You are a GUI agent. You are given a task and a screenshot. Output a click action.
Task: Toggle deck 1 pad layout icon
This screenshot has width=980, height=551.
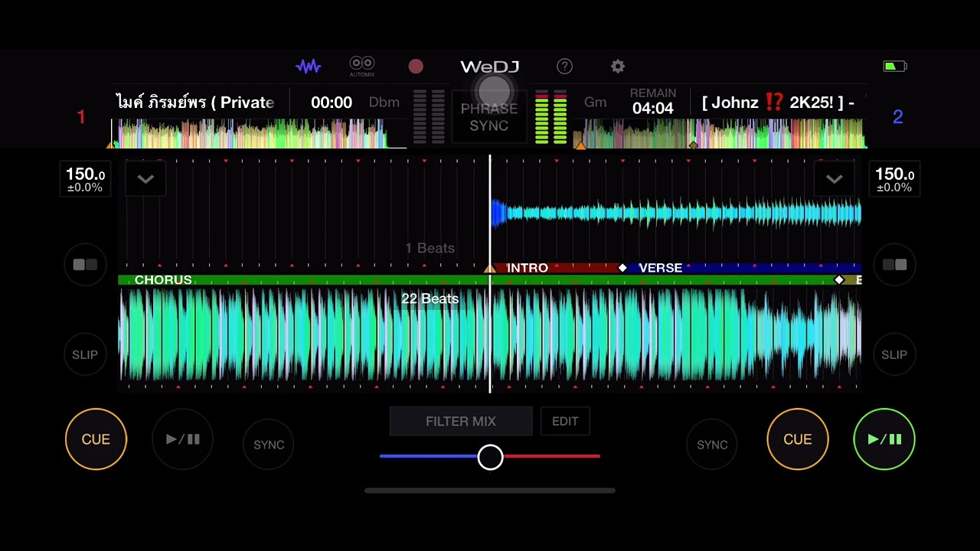[85, 265]
